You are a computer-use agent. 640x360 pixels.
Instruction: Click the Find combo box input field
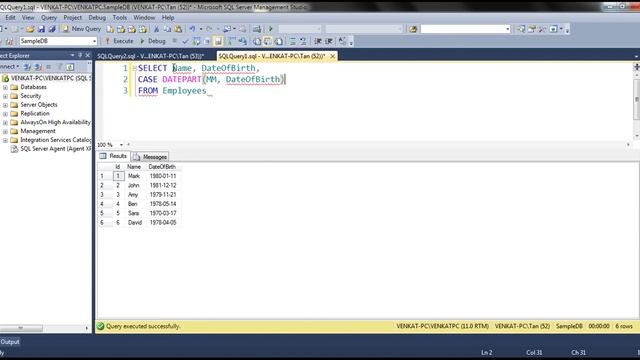(463, 29)
